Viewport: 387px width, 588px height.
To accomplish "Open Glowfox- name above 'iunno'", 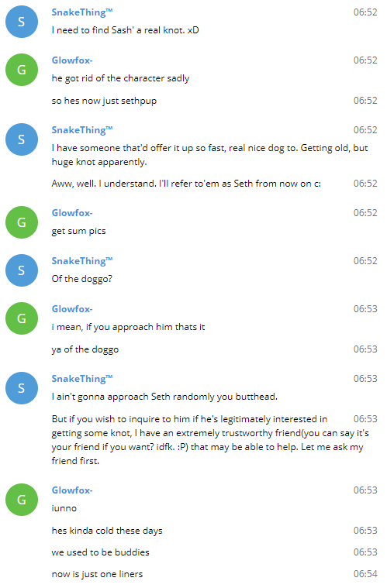I will [x=72, y=490].
